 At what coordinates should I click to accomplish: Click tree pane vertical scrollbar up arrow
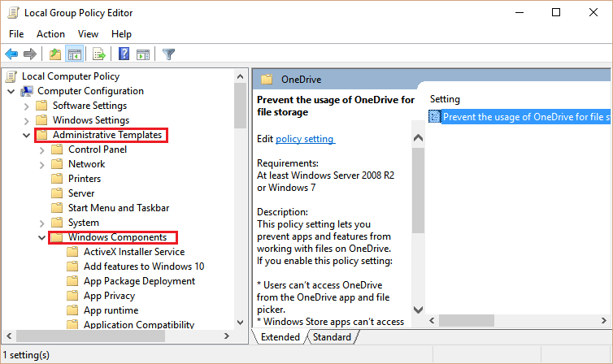click(241, 76)
